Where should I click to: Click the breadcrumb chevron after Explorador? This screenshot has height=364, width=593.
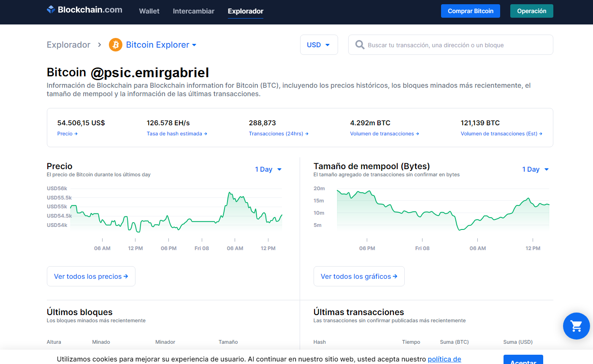[100, 45]
